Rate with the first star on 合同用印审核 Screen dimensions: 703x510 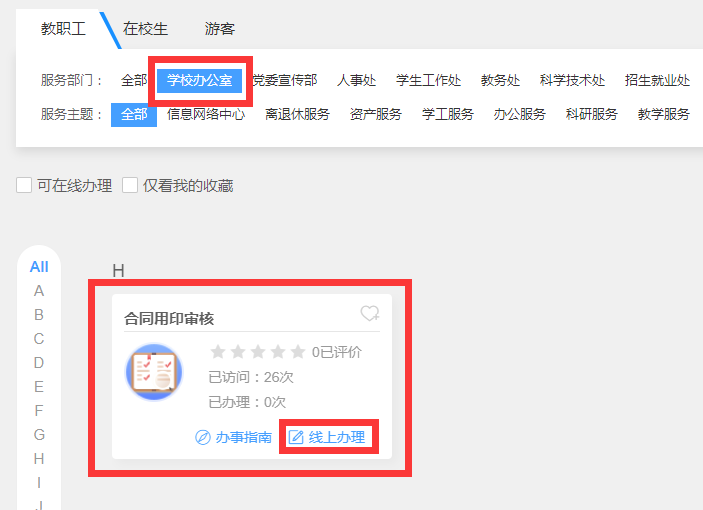(218, 352)
